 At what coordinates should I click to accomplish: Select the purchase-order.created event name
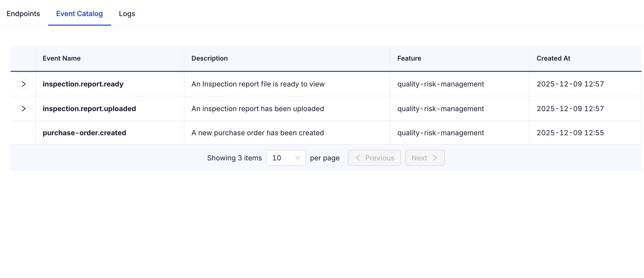point(84,133)
